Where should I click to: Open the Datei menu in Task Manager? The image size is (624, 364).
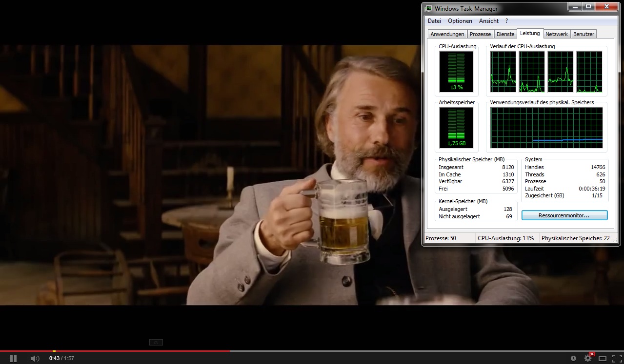(434, 21)
